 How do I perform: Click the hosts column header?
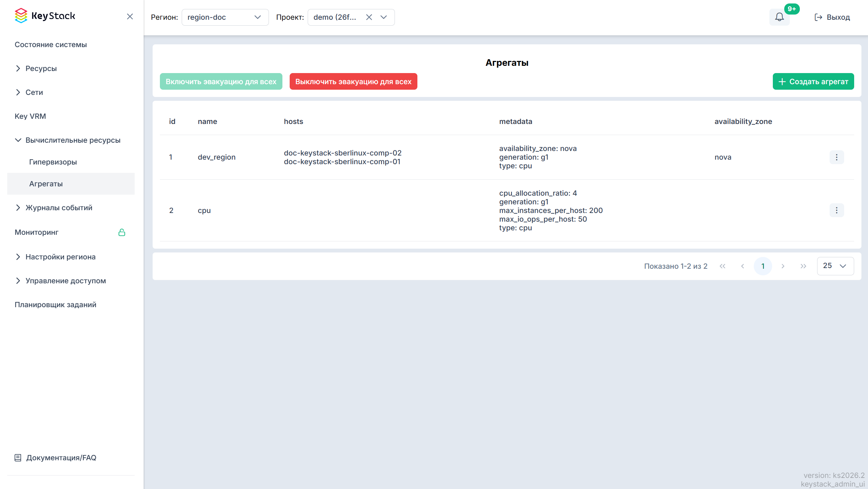click(293, 122)
